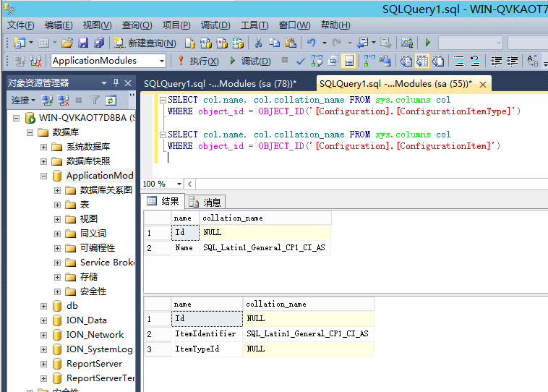Open the 连接 dropdown in Object Explorer
The width and height of the screenshot is (548, 392).
point(23,101)
